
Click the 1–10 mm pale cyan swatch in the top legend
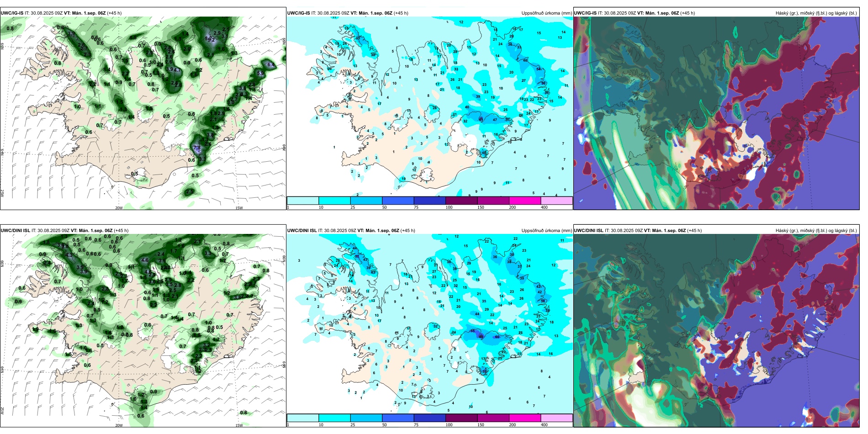(x=303, y=201)
